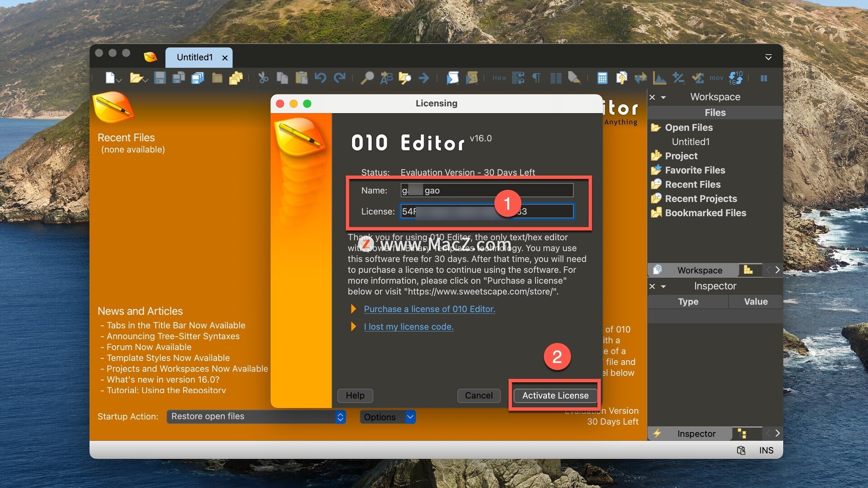Screen dimensions: 868x488
Task: Open I lost my license code link
Action: (409, 326)
